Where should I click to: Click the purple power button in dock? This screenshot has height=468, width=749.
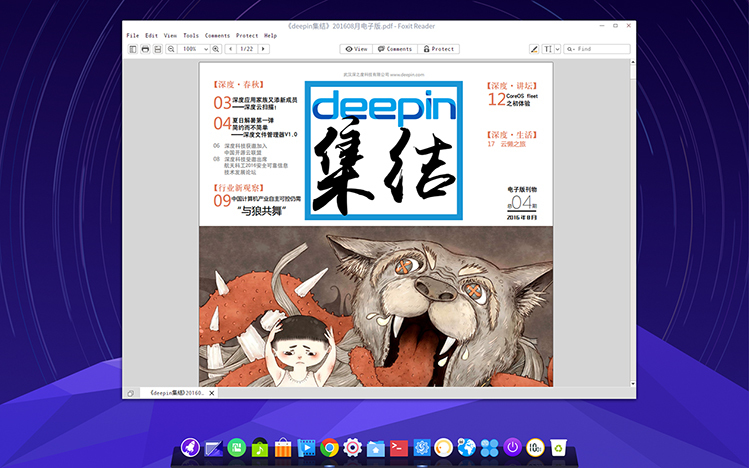[512, 447]
